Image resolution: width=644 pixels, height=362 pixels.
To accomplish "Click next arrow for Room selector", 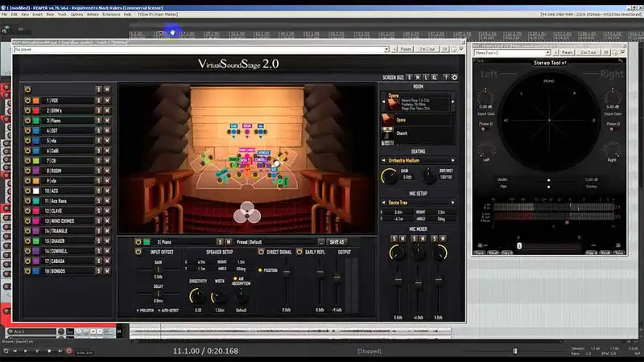I will pos(453,102).
